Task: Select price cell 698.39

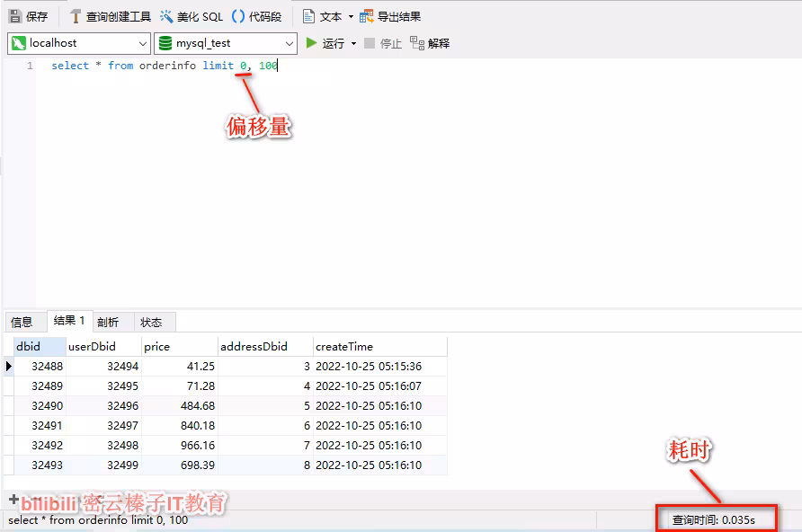Action: click(x=180, y=465)
